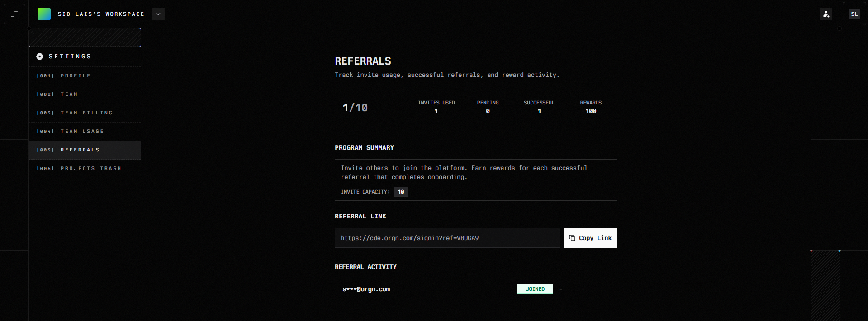Open the SL user avatar menu
This screenshot has height=321, width=868.
point(854,14)
